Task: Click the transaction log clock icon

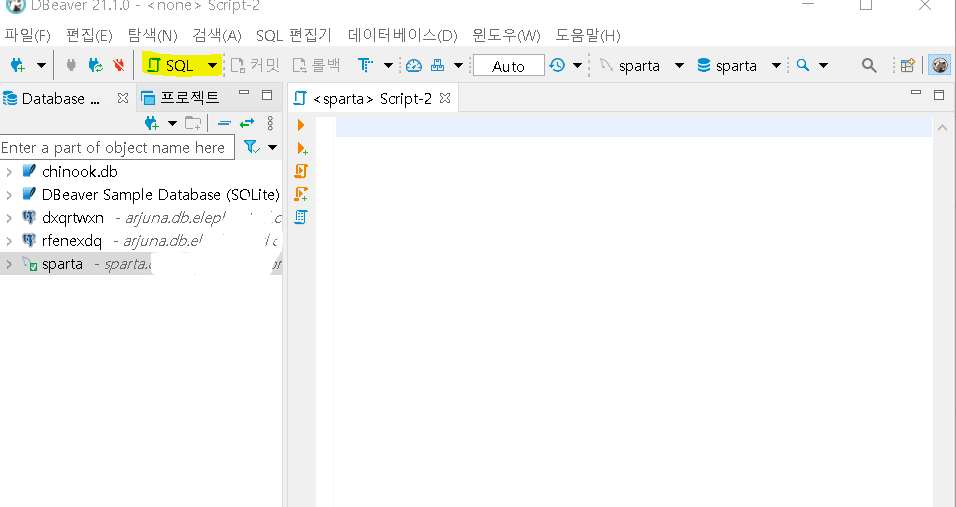Action: click(557, 65)
